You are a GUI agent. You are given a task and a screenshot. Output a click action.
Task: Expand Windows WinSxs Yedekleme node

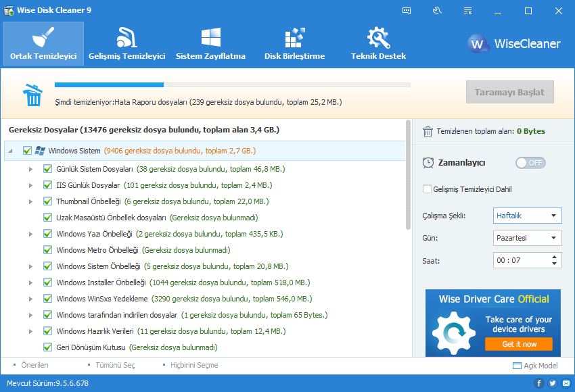(x=31, y=299)
